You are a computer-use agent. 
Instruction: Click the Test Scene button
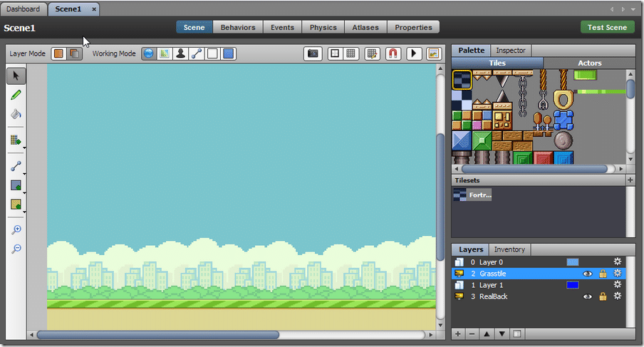607,28
